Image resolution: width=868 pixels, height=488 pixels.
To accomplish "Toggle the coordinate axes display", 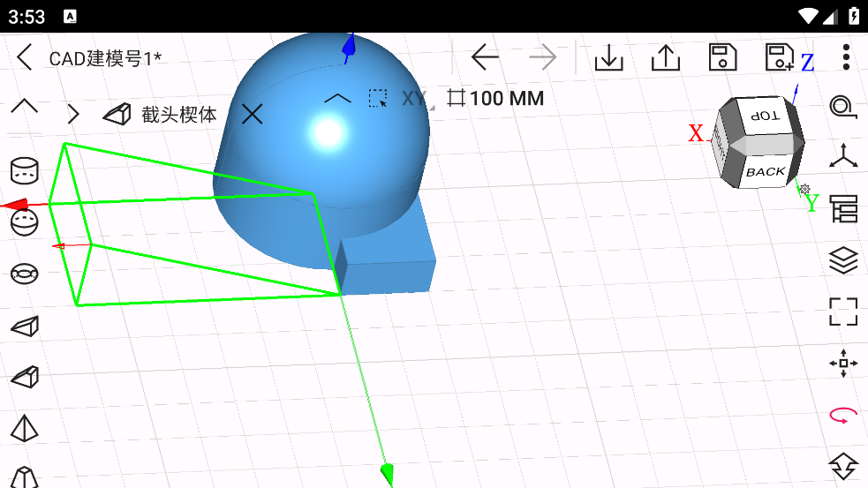I will pyautogui.click(x=843, y=155).
